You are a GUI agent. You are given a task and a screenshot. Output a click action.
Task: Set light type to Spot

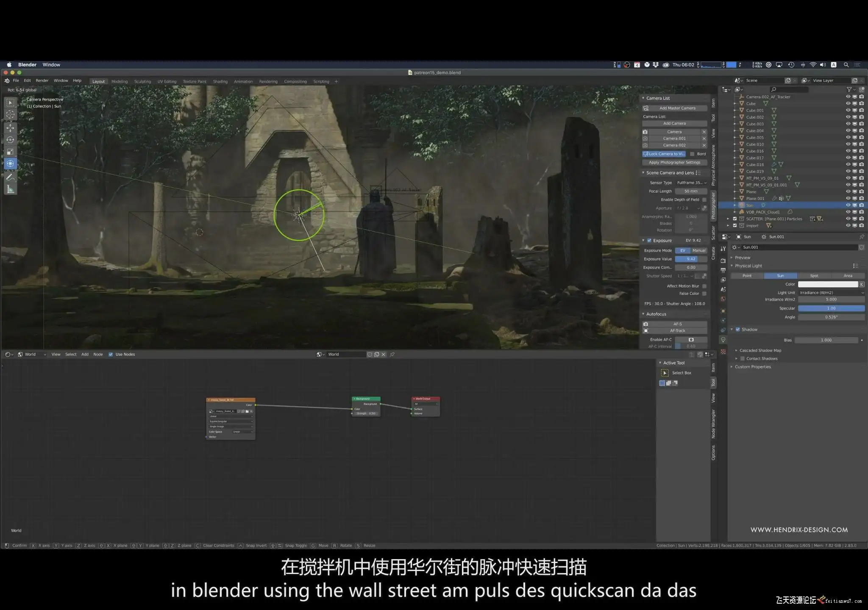pyautogui.click(x=814, y=276)
